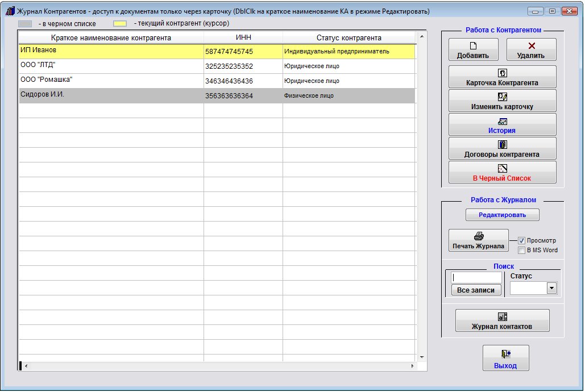The image size is (585, 392).
Task: Click the ИНН column header
Action: (243, 38)
